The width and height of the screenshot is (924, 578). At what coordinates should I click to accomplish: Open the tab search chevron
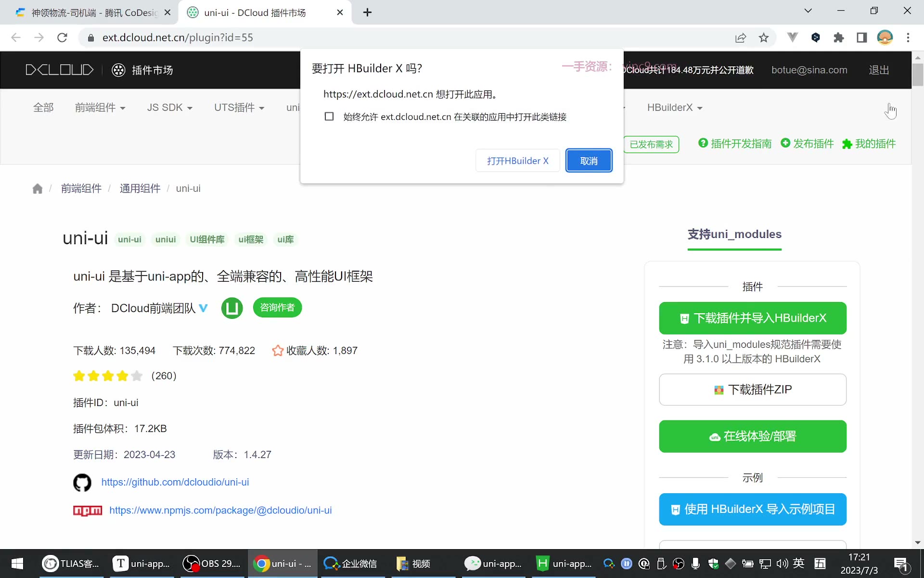808,11
